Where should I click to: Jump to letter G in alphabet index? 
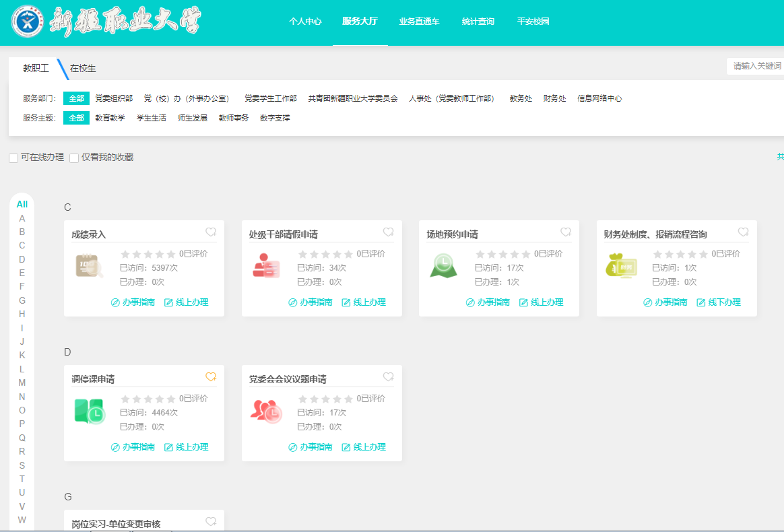click(22, 300)
